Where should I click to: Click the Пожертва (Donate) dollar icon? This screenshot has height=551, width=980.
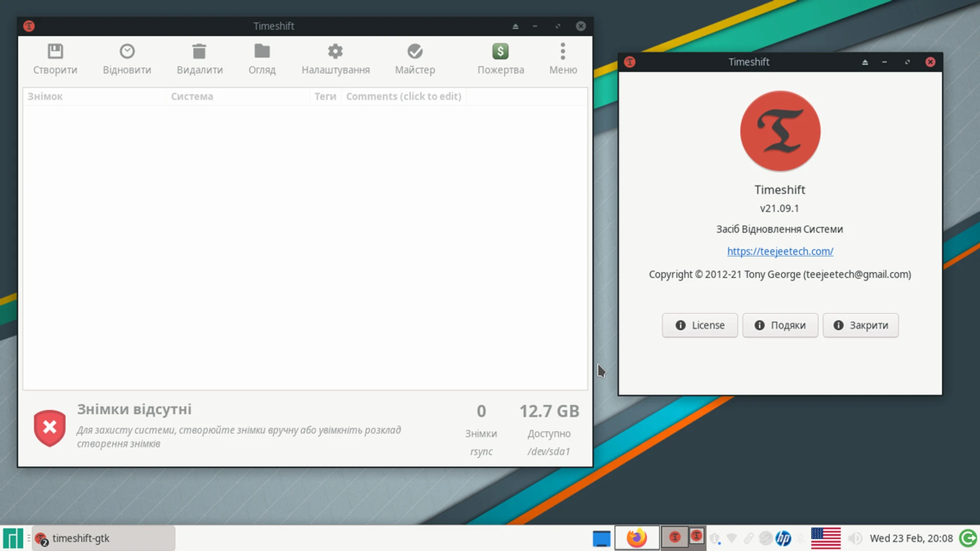pyautogui.click(x=500, y=52)
